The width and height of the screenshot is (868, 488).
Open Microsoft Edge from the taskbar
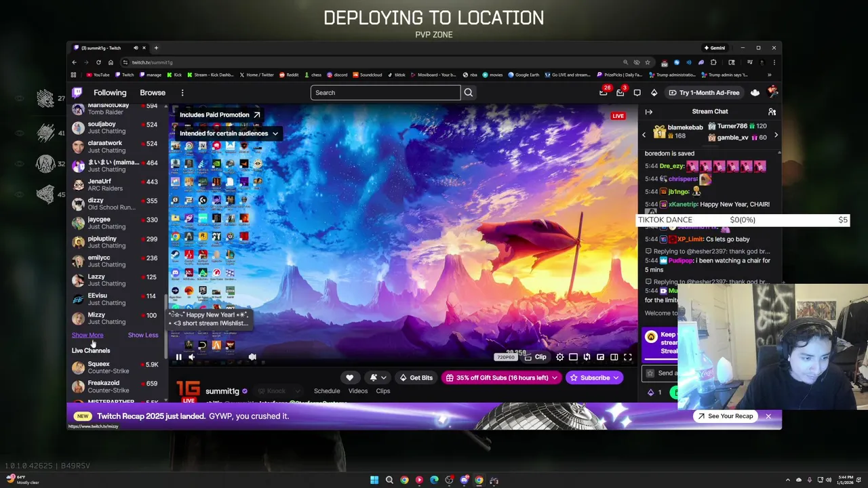pyautogui.click(x=434, y=481)
